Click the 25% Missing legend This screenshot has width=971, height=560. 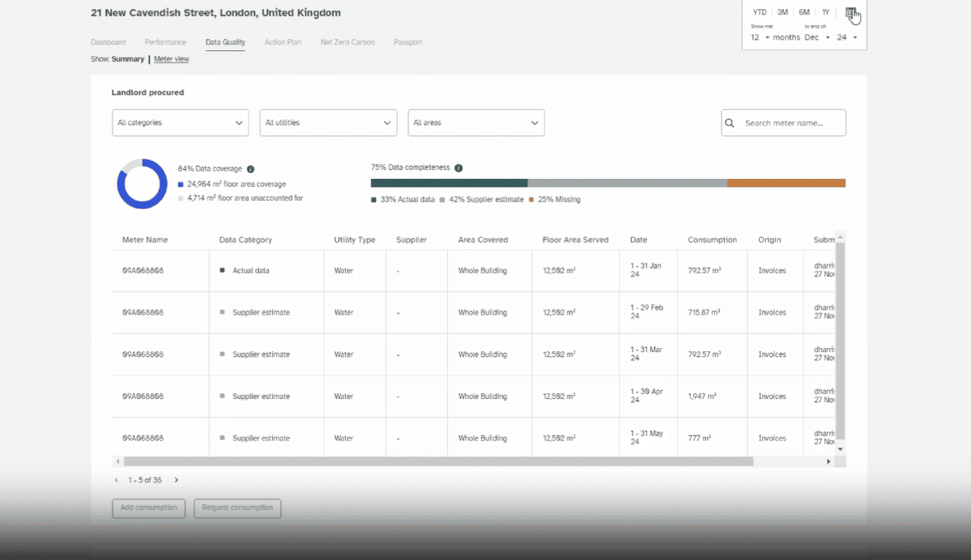point(555,200)
